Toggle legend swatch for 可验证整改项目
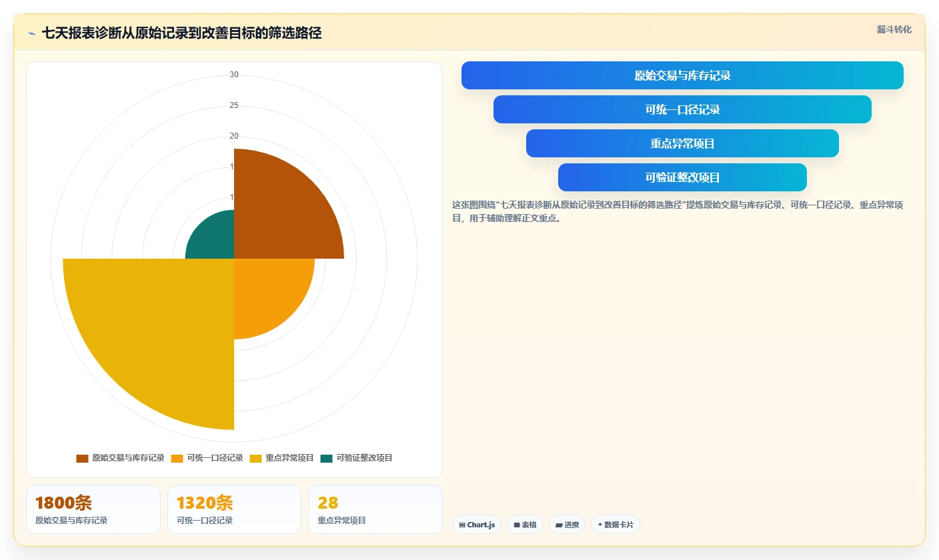The width and height of the screenshot is (939, 560). 326,458
